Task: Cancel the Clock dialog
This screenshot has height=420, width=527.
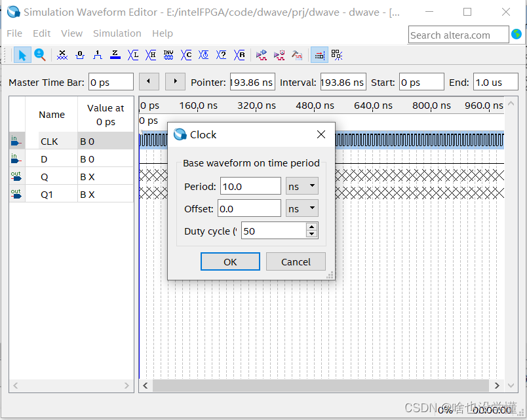Action: coord(296,261)
